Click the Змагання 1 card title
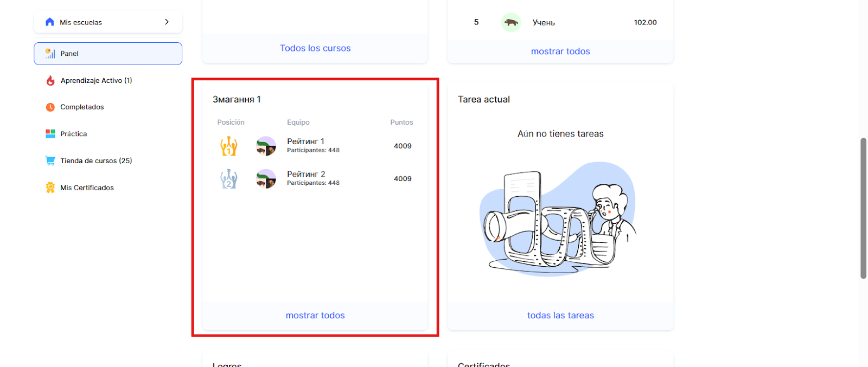The image size is (868, 367). tap(237, 99)
